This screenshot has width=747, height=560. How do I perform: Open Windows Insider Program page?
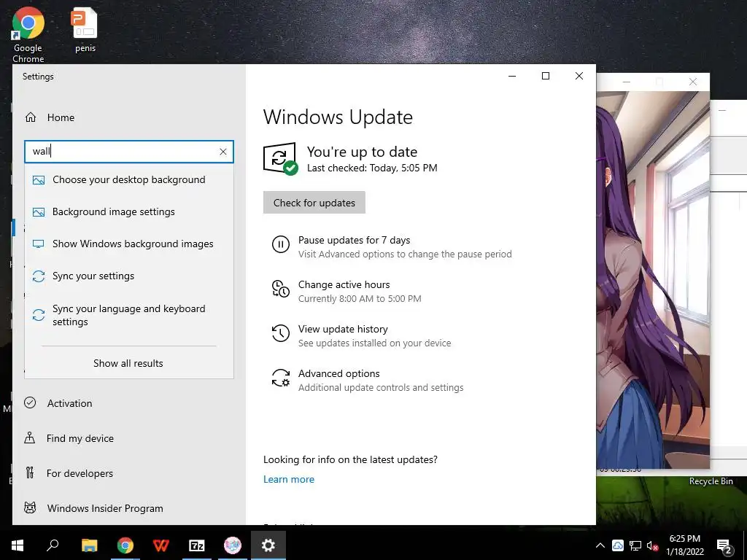(x=105, y=508)
